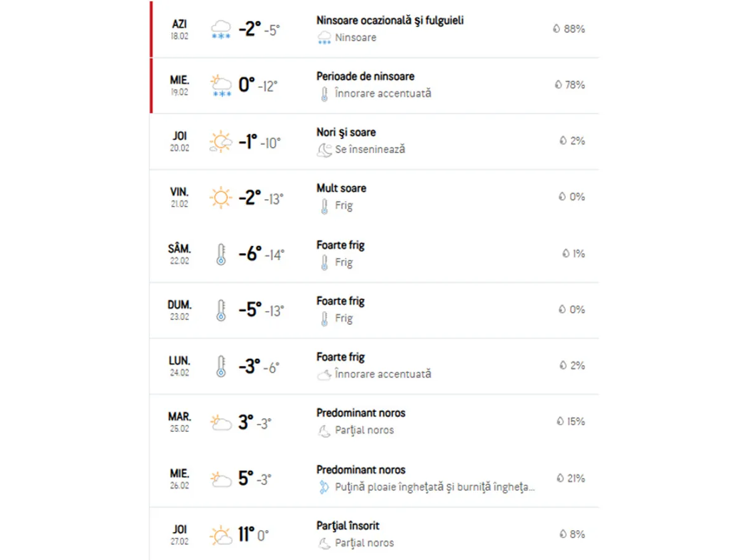Click the 11° high temperature for JOI 27.02
The image size is (747, 560).
pos(247,534)
